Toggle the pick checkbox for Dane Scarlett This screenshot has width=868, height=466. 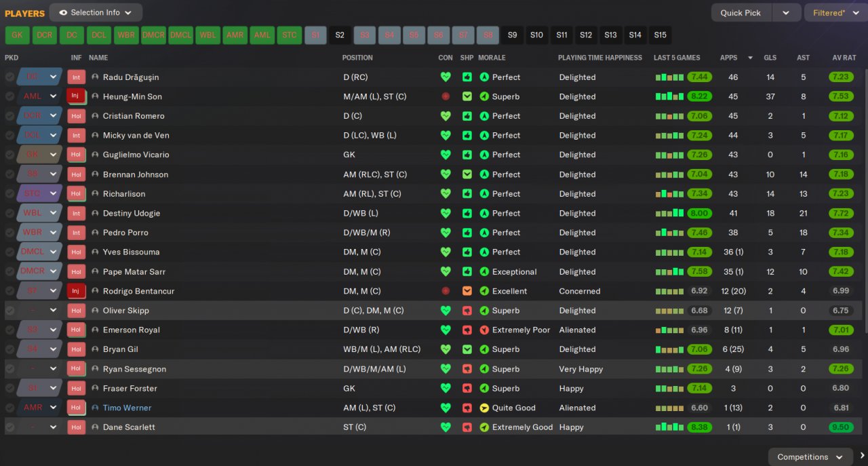(9, 427)
